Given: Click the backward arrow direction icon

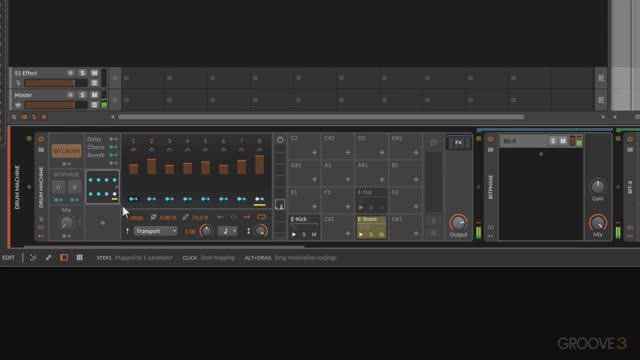Looking at the screenshot, I should pyautogui.click(x=220, y=217).
